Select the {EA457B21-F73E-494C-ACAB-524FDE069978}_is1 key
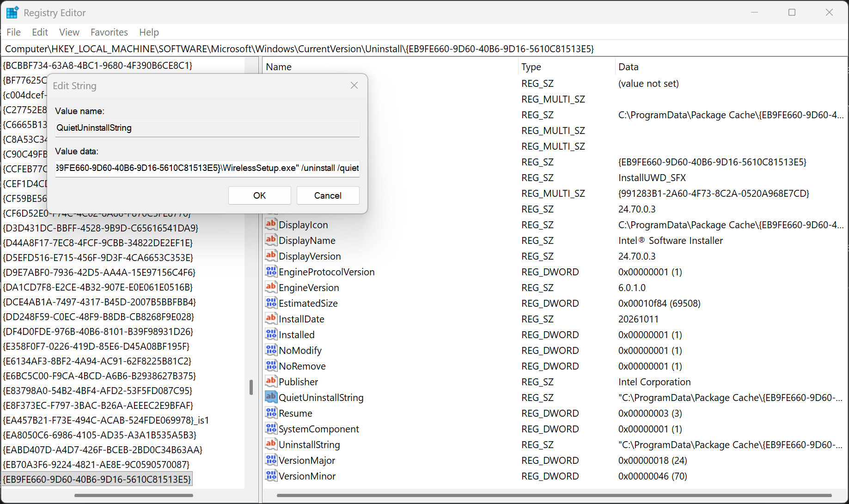The image size is (849, 504). click(106, 420)
